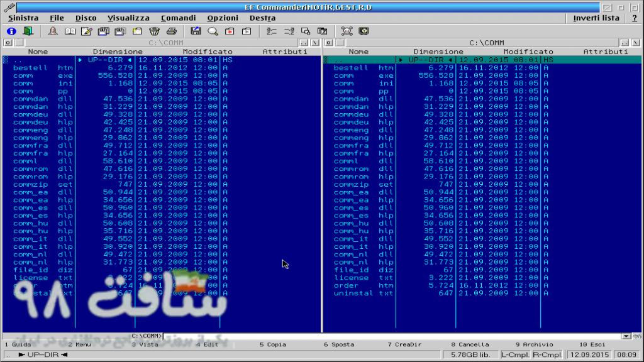Click the folder with red asterisk icon
This screenshot has height=362, width=644.
230,31
